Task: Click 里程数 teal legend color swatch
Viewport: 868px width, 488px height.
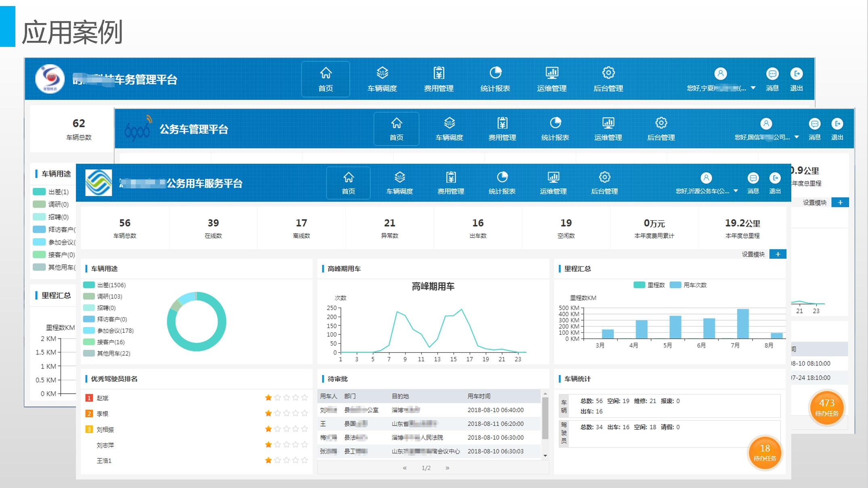Action: [639, 285]
